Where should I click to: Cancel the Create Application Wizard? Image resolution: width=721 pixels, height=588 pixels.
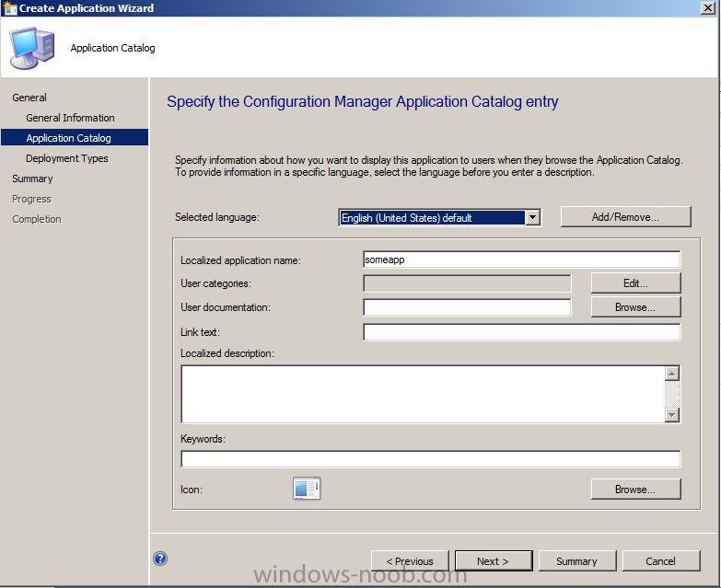pyautogui.click(x=661, y=561)
